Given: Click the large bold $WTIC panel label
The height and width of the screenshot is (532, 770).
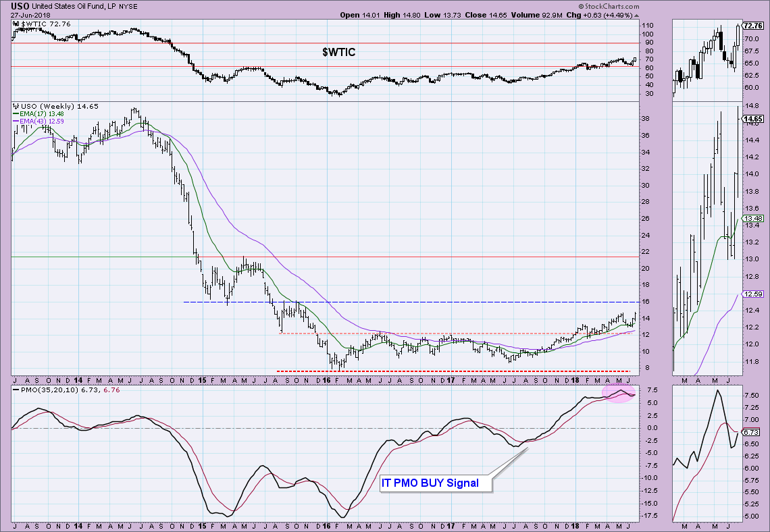Looking at the screenshot, I should click(339, 52).
